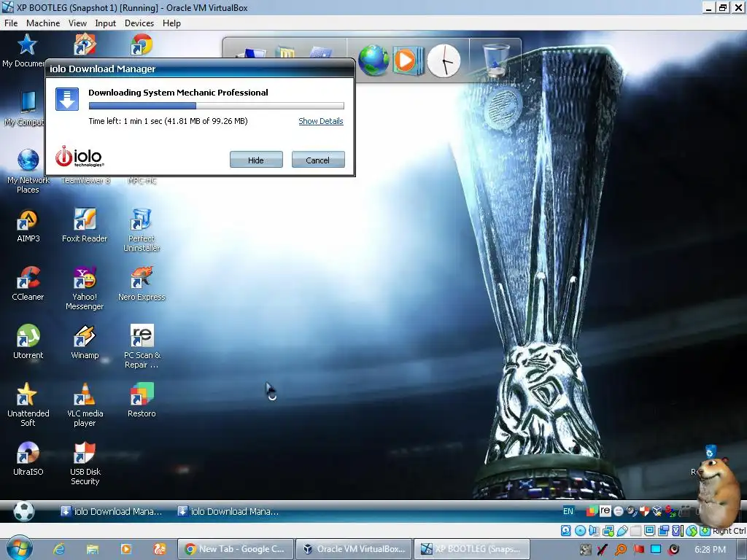Open the Devices menu

[x=139, y=23]
